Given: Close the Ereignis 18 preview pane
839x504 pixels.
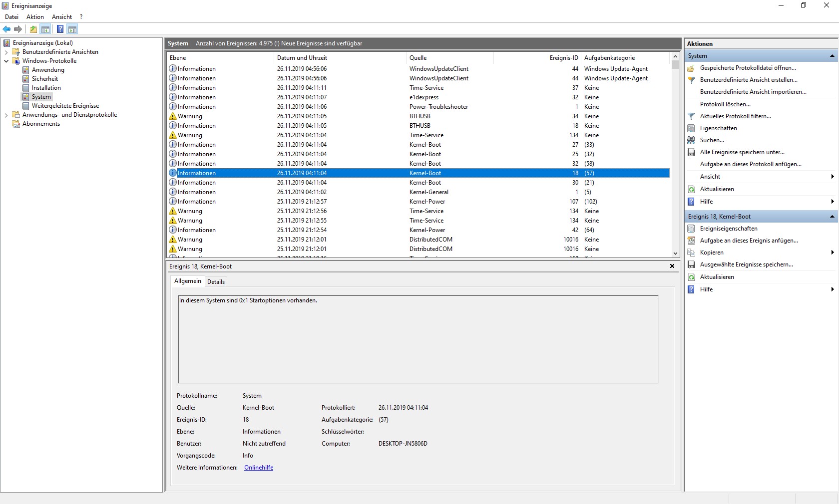Looking at the screenshot, I should tap(672, 266).
